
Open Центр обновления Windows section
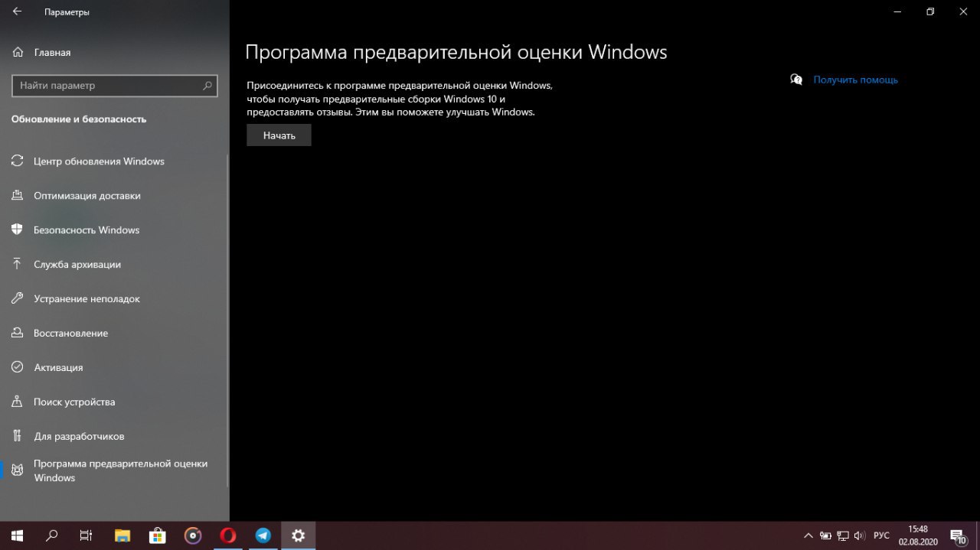[115, 161]
